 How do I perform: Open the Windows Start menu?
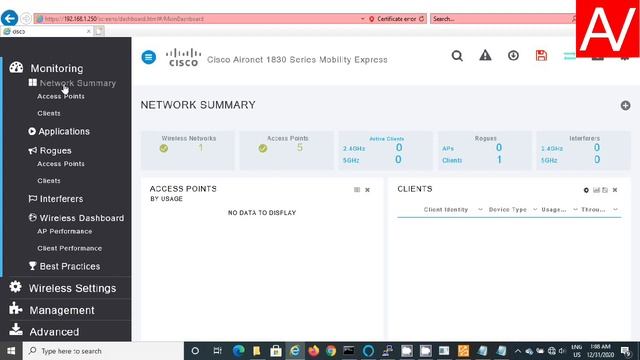click(11, 351)
